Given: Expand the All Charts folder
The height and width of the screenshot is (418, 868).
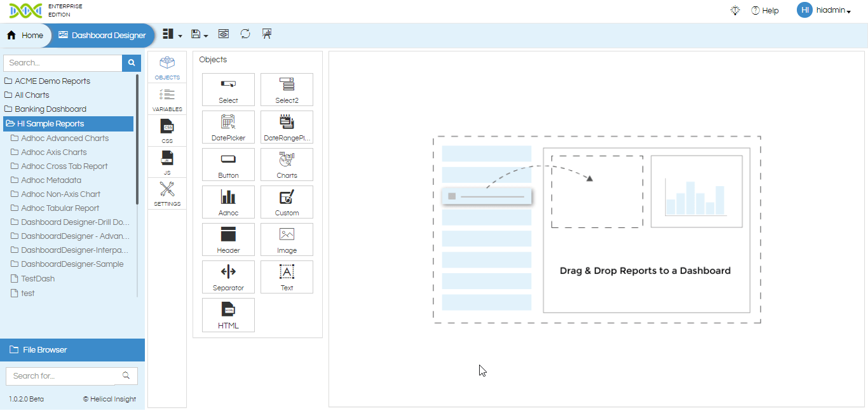Looking at the screenshot, I should click(27, 95).
